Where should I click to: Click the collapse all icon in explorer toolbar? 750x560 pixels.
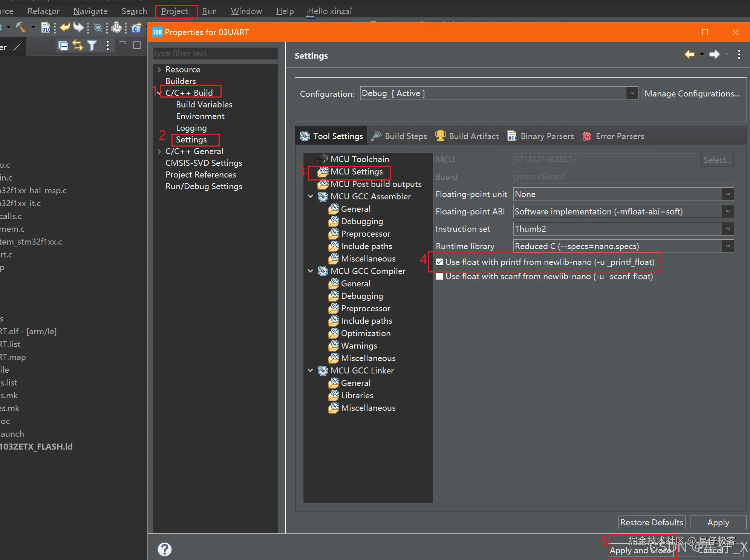tap(63, 46)
